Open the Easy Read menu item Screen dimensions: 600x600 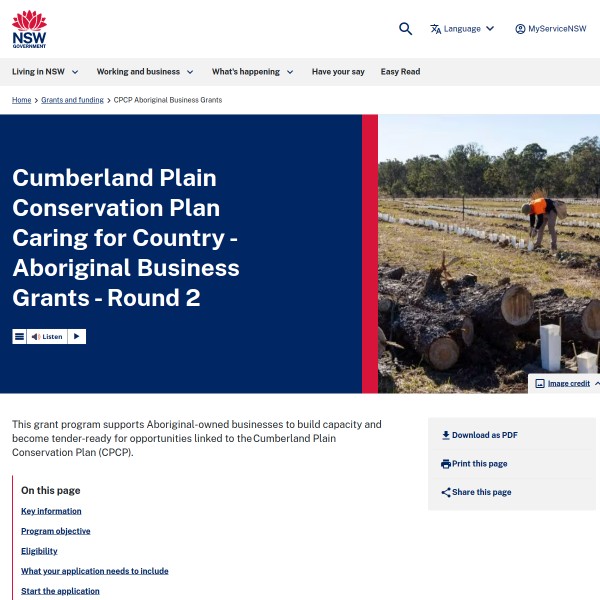tap(400, 72)
